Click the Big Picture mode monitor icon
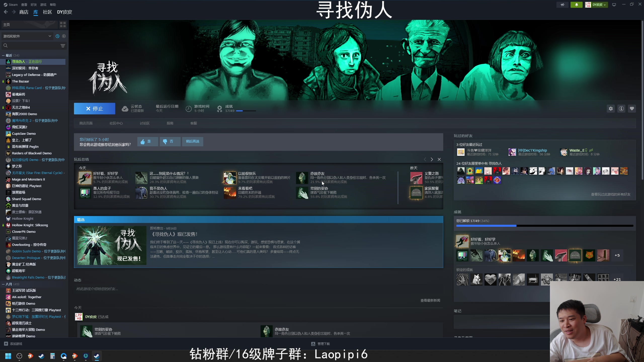644x362 pixels. [x=614, y=5]
